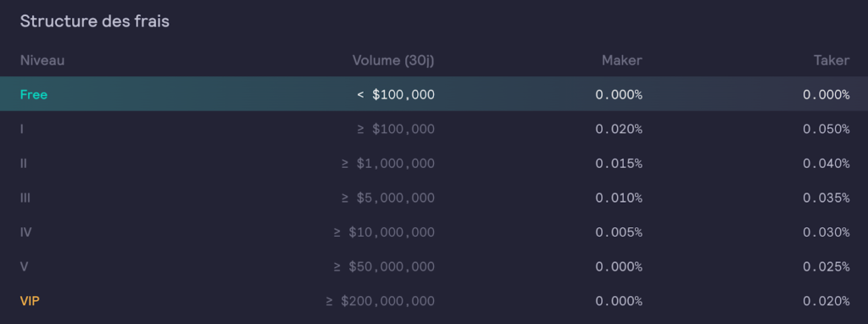Click the Niveau column header
Screen dimensions: 868x324
pyautogui.click(x=42, y=60)
